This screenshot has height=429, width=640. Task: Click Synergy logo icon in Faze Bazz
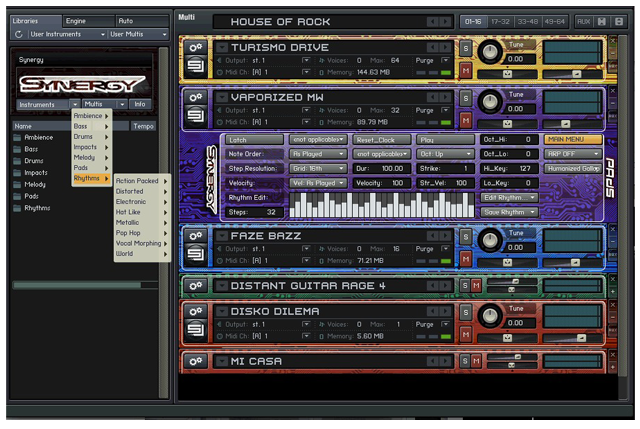(x=196, y=255)
